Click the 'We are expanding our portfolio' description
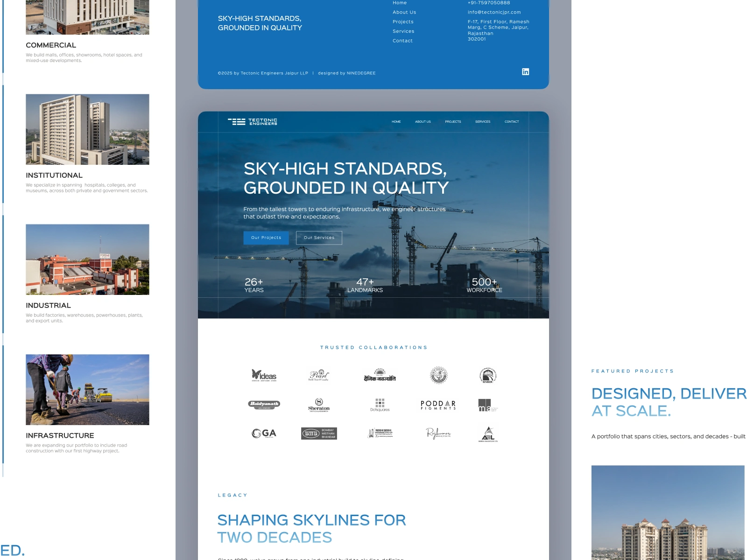 tap(77, 448)
